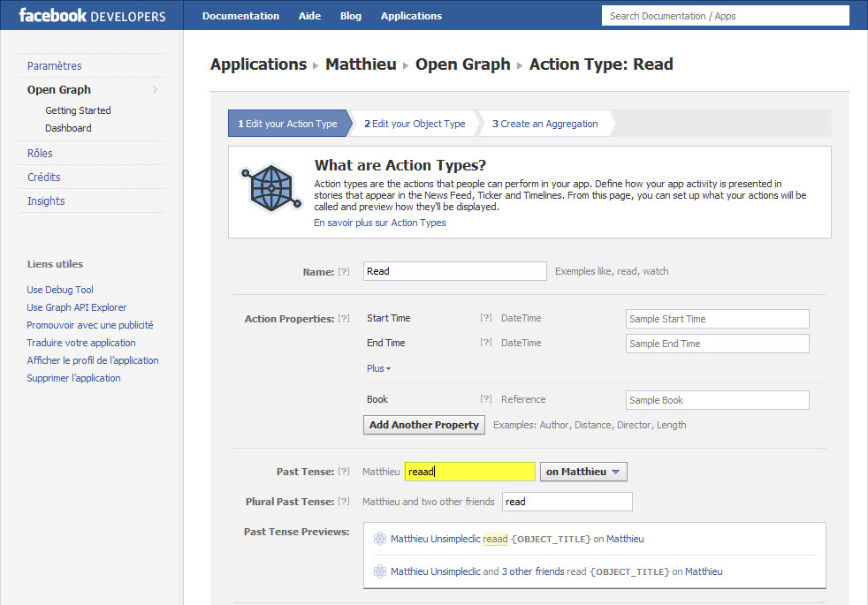The image size is (868, 605).
Task: Click Open Graph icon in first preview row
Action: (380, 539)
